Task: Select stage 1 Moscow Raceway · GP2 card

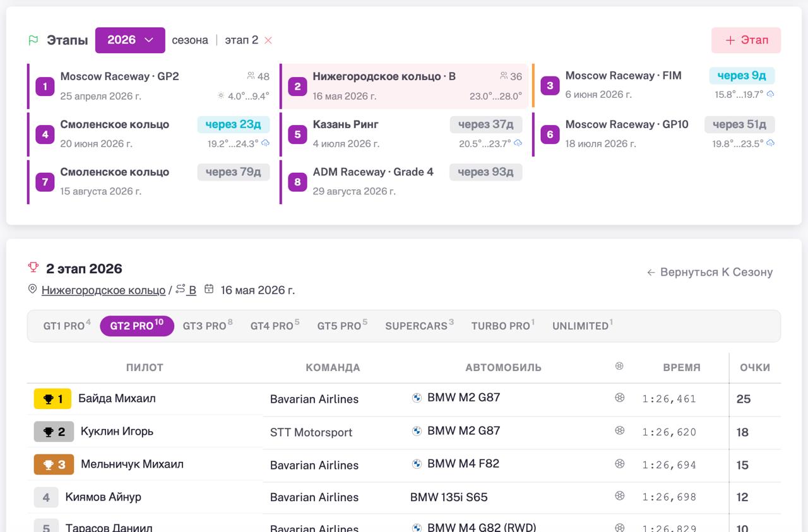Action: 152,86
